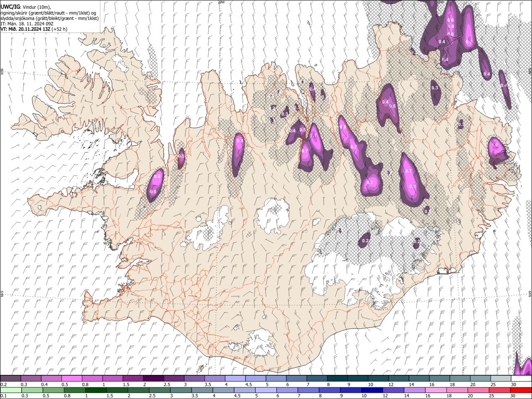The image size is (532, 399).
Task: Select light purple 14 swatch in lower legend row
Action: [414, 390]
